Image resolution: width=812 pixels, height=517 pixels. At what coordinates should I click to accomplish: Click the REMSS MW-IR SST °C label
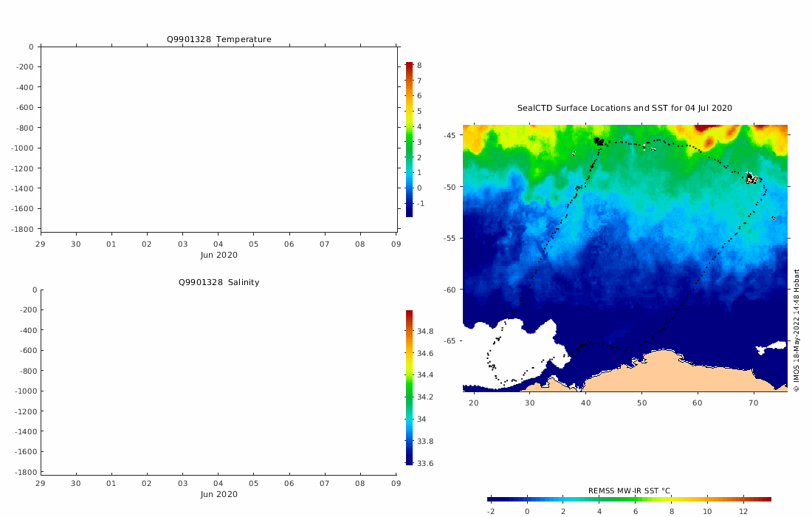point(629,490)
